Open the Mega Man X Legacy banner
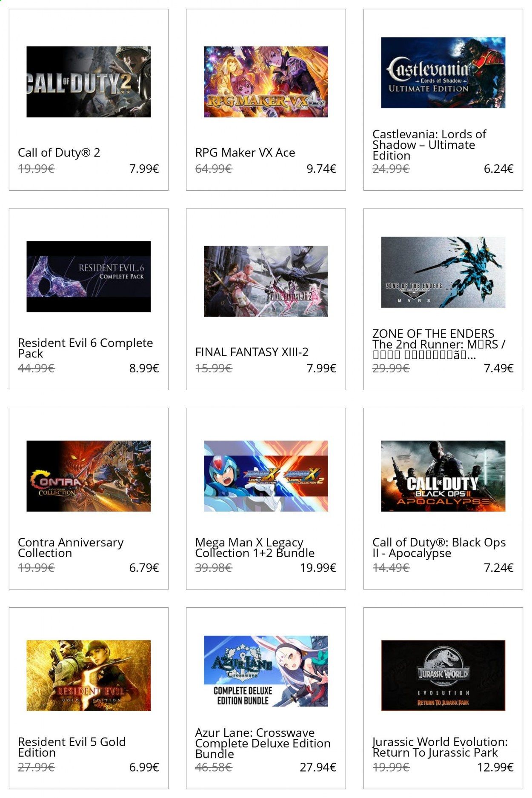Viewport: 532px width, 798px height. tap(266, 476)
